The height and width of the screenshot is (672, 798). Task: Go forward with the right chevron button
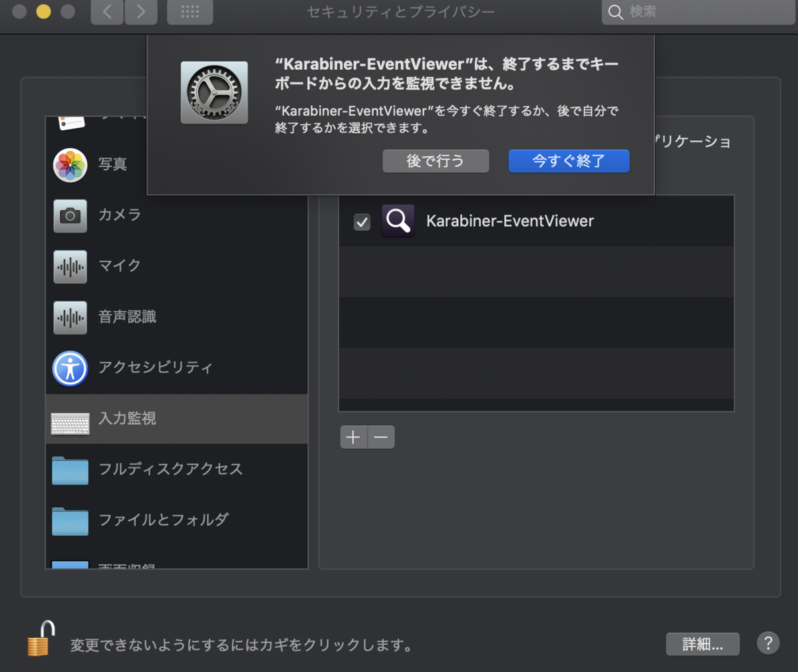click(x=141, y=12)
